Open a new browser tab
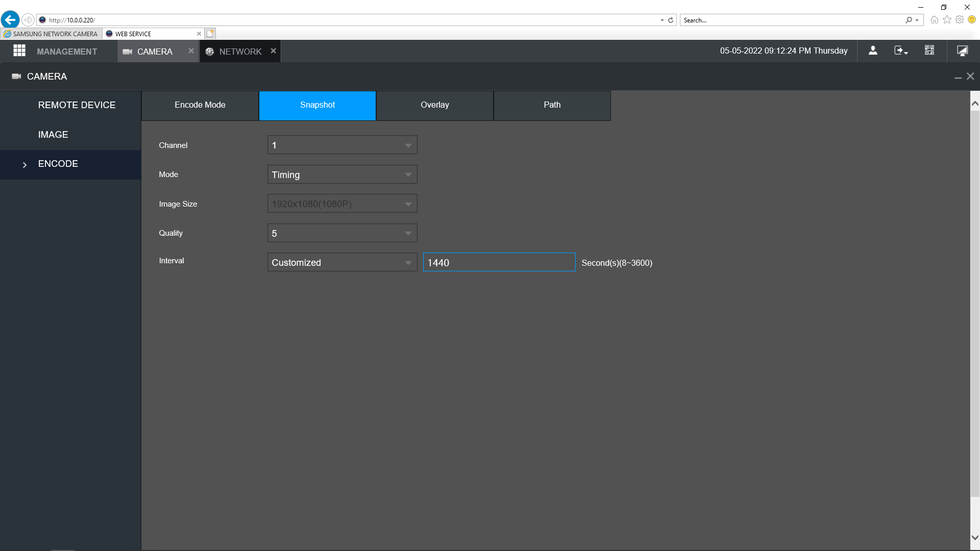 [210, 34]
